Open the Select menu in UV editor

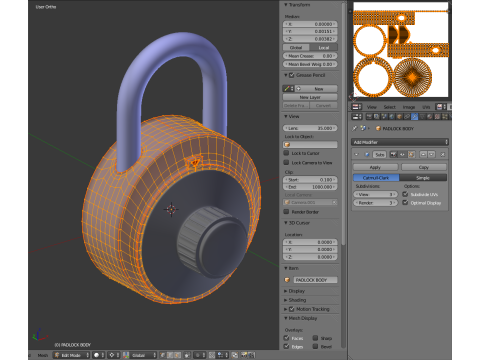(389, 107)
